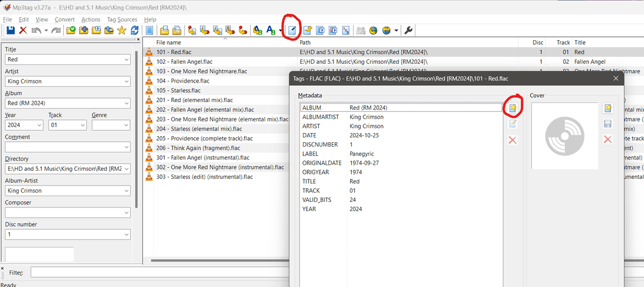Open Options with the wrench icon
The height and width of the screenshot is (287, 644).
coord(408,30)
